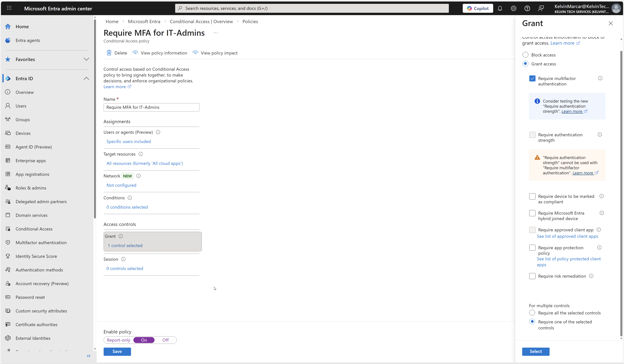624x364 pixels.
Task: Select Require all the selected controls
Action: (x=532, y=313)
